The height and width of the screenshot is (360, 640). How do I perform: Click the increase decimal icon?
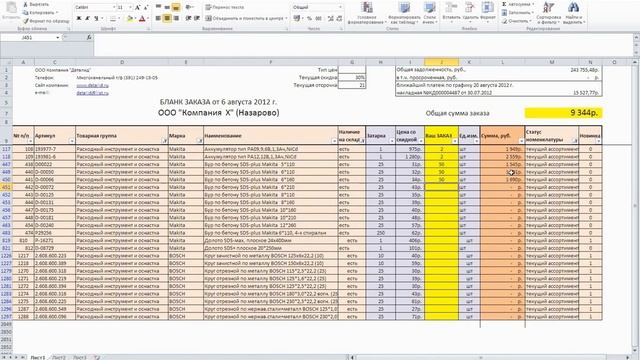pyautogui.click(x=330, y=18)
